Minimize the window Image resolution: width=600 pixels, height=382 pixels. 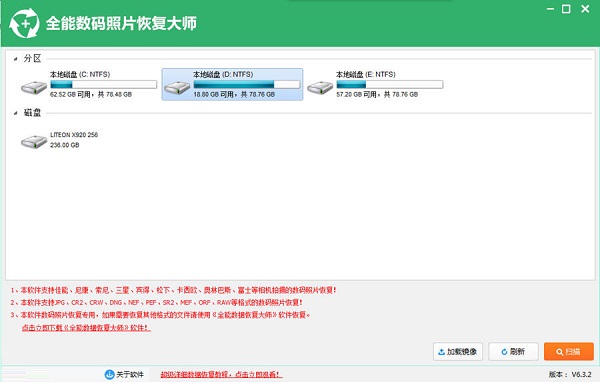pyautogui.click(x=550, y=9)
